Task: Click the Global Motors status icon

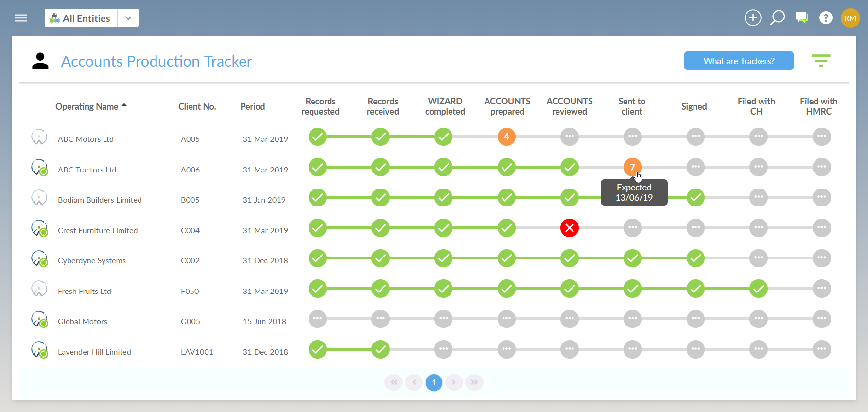Action: click(39, 319)
